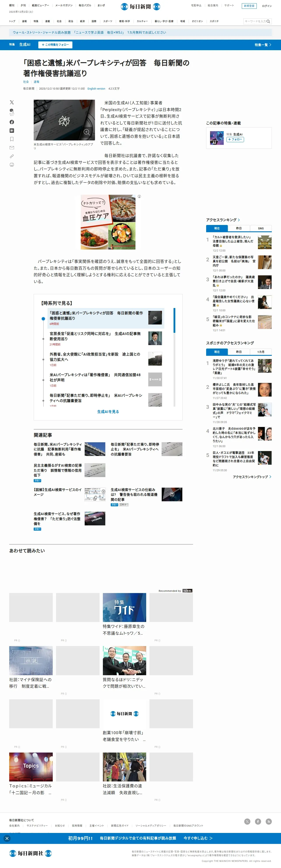Viewport: 281px width, 868px height.
Task: Select the SNS tab in アクセスランキング
Action: (x=261, y=229)
